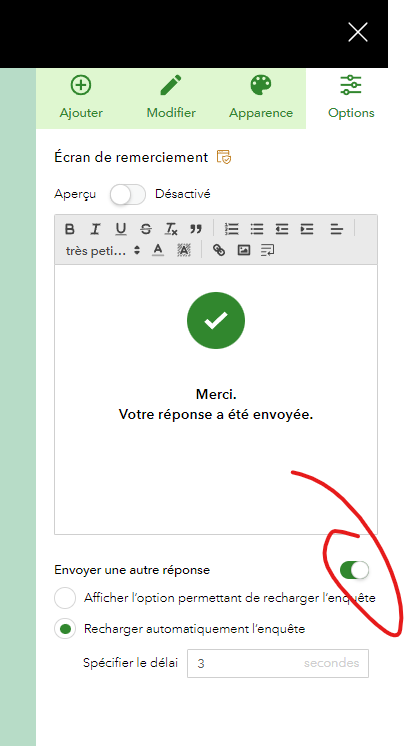Open text alignment options
The image size is (406, 746).
[337, 229]
